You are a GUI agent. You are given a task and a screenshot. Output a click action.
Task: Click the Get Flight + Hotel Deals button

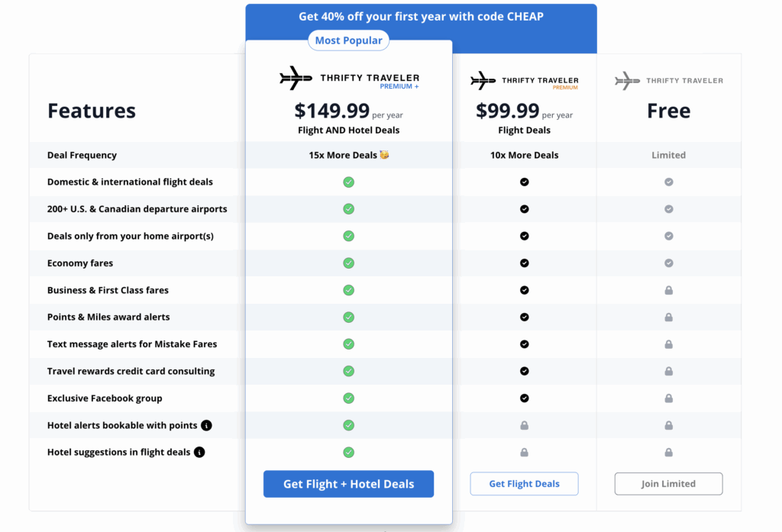[348, 484]
